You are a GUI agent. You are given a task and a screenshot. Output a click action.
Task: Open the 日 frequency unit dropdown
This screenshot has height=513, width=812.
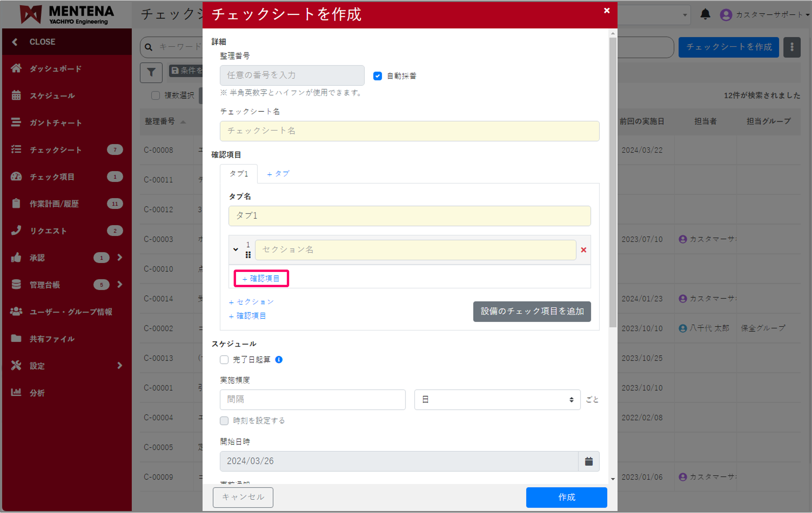coord(497,399)
